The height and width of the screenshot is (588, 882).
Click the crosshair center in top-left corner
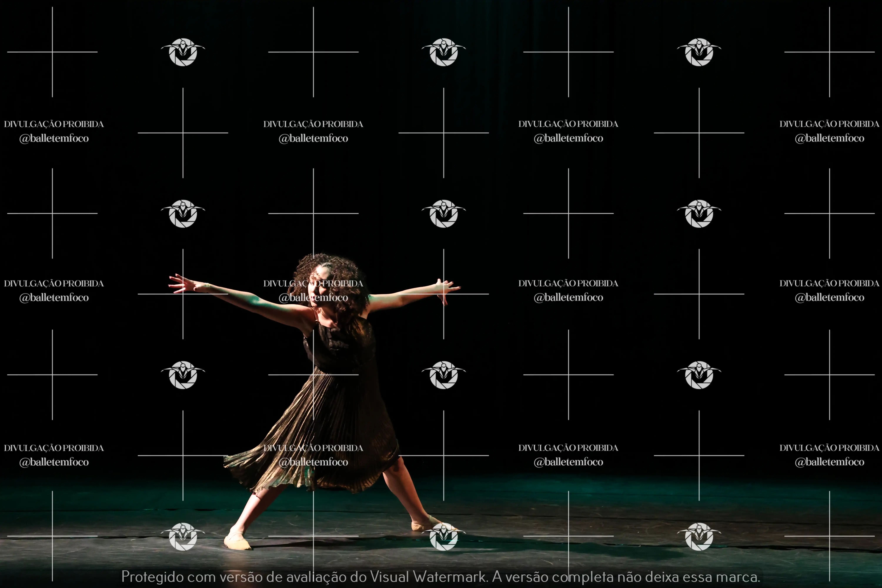[52, 52]
